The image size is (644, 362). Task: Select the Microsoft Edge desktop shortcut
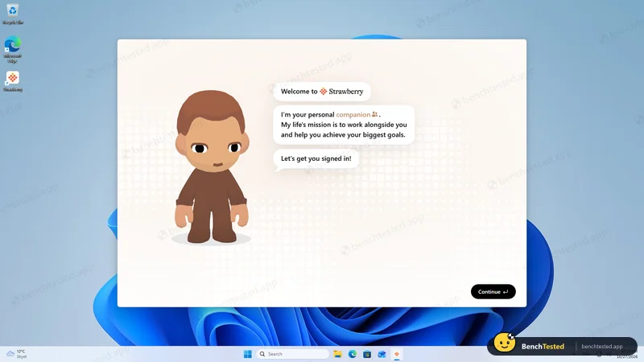[12, 49]
